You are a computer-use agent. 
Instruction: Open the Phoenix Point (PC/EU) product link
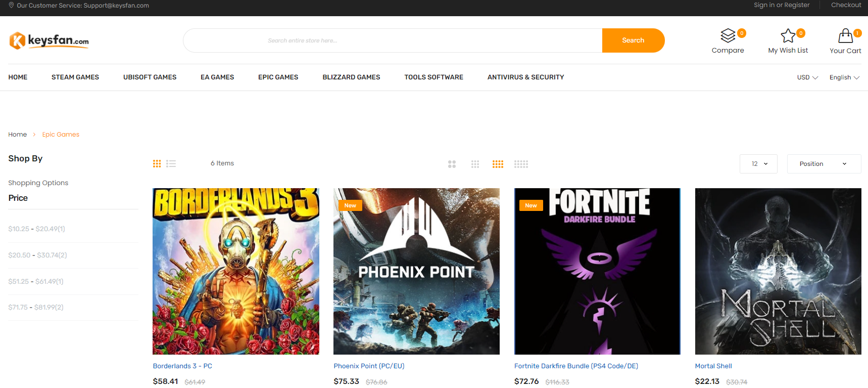coord(369,366)
